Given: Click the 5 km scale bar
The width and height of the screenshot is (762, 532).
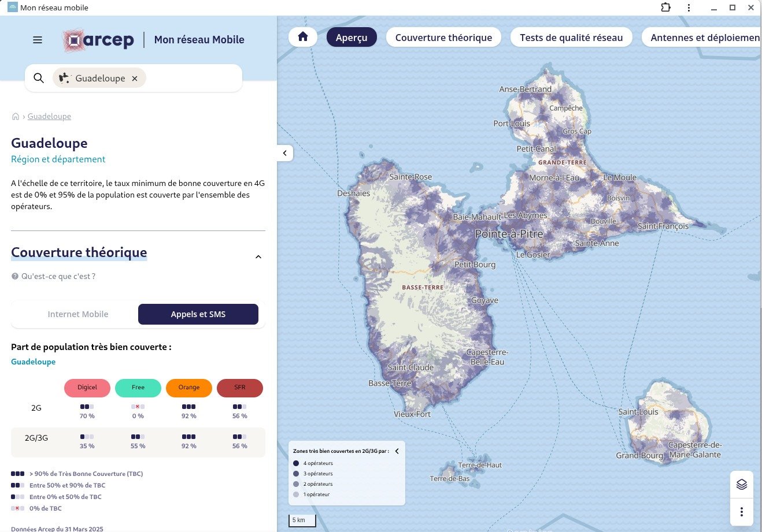Looking at the screenshot, I should pos(302,520).
